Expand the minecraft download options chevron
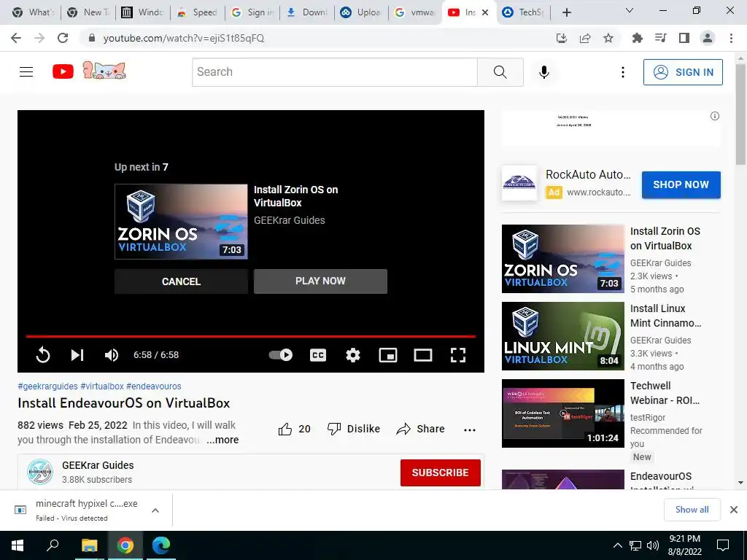747x560 pixels. 155,510
